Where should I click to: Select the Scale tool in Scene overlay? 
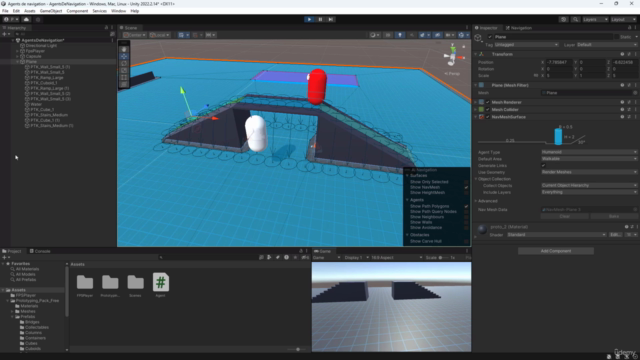click(124, 70)
